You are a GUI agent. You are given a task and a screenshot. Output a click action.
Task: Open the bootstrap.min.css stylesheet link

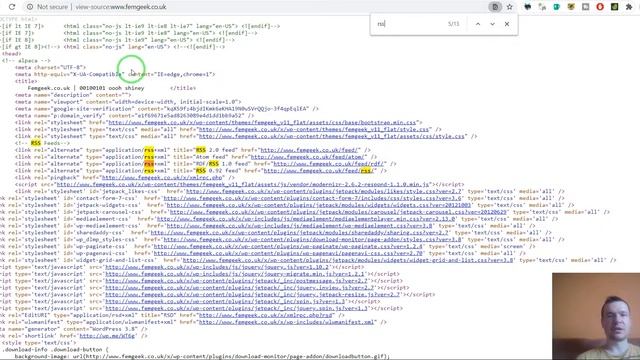[x=262, y=122]
